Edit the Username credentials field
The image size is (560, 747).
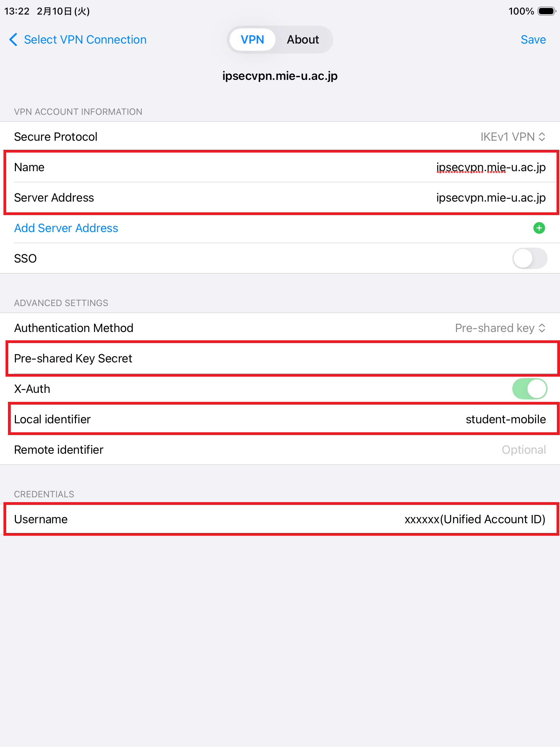475,519
